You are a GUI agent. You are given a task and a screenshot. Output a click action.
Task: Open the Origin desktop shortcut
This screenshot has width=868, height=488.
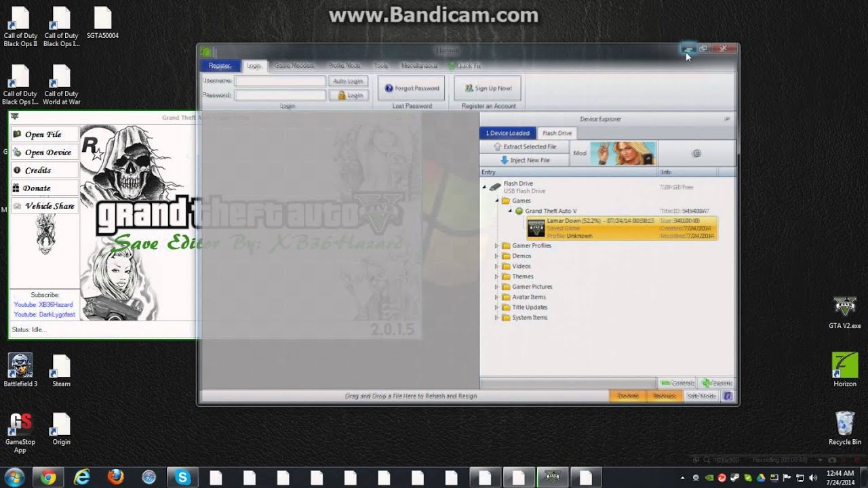pos(61,428)
